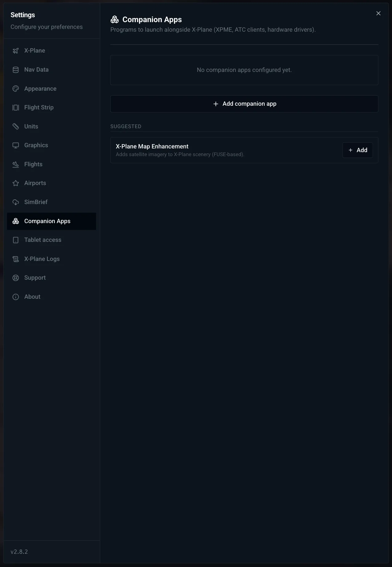Click the lifebuoy icon beside Support

pyautogui.click(x=16, y=278)
